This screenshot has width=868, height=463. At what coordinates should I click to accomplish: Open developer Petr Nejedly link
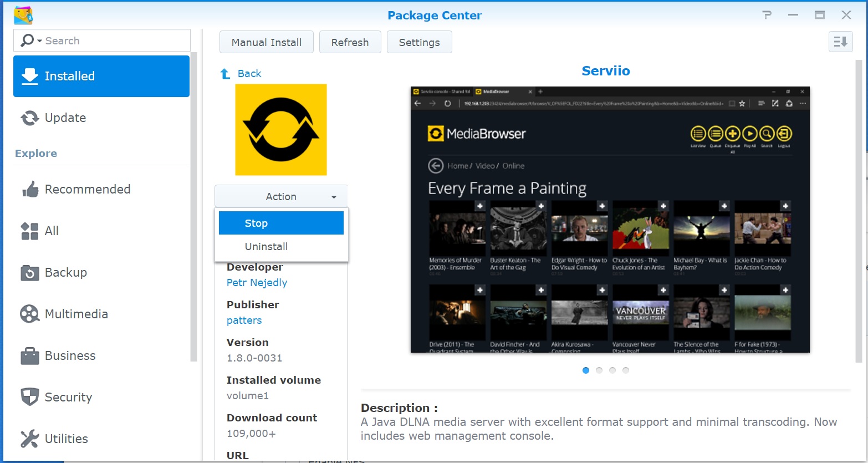257,283
